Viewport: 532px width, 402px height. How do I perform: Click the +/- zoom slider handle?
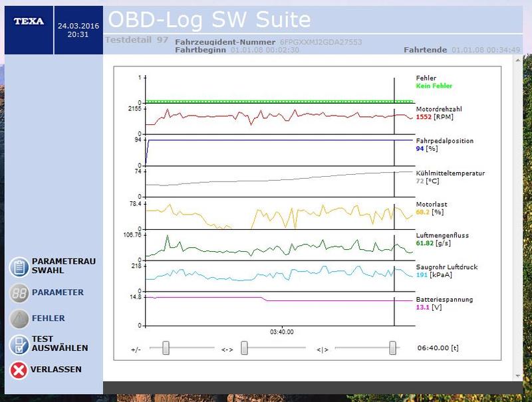tap(166, 348)
